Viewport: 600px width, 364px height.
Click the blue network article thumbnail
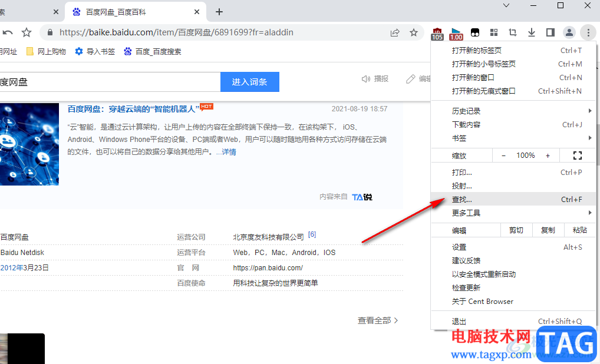tap(29, 144)
